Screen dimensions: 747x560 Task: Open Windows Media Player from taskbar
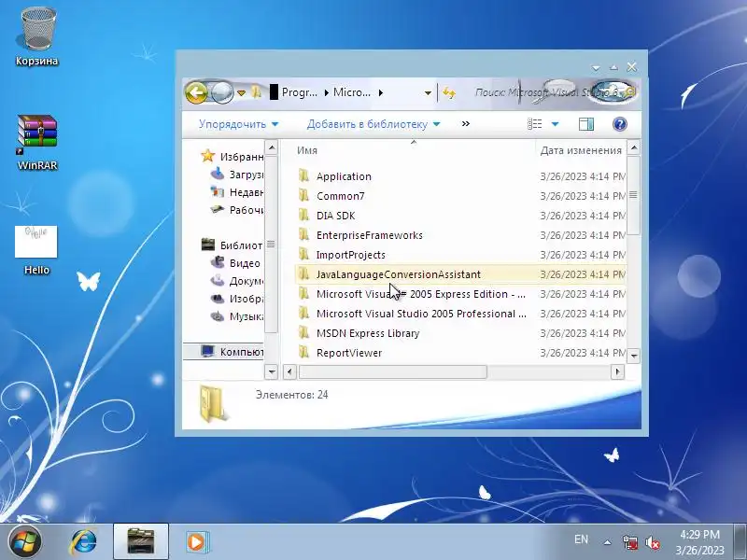(197, 542)
